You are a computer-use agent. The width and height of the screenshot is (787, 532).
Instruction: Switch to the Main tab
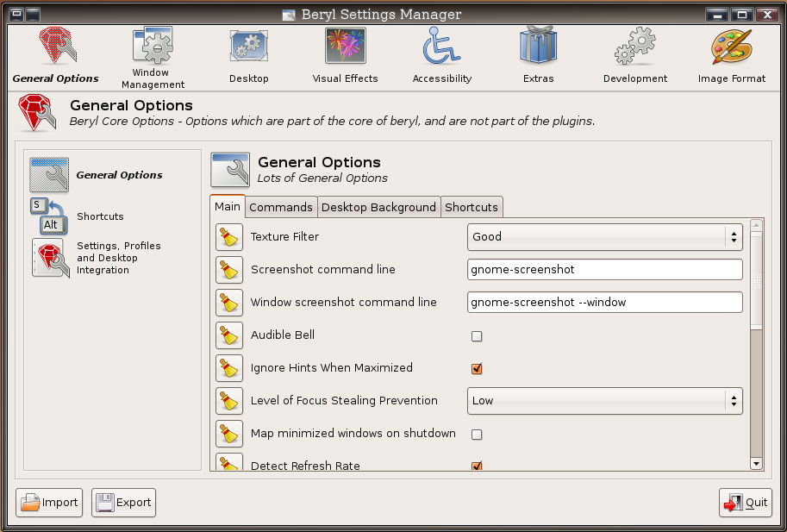[x=228, y=206]
